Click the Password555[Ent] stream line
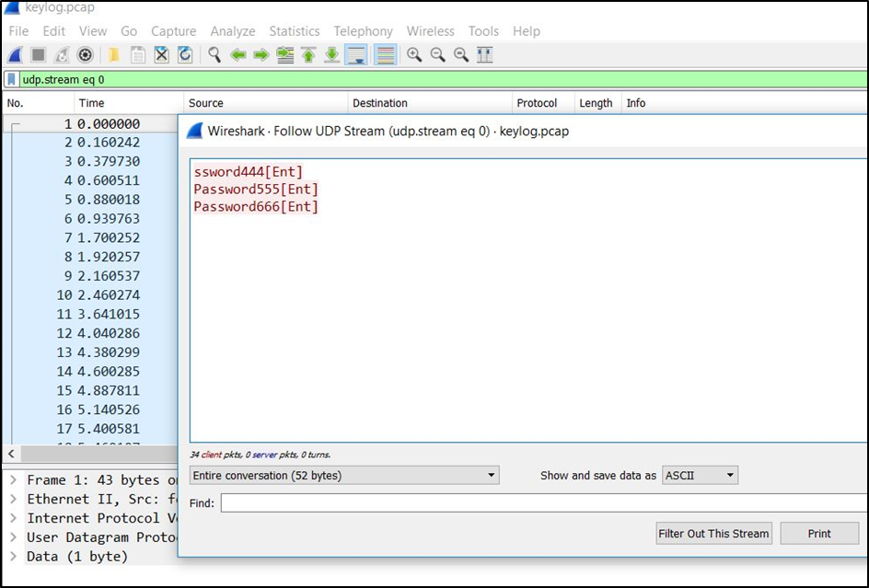The height and width of the screenshot is (588, 869). pos(256,189)
